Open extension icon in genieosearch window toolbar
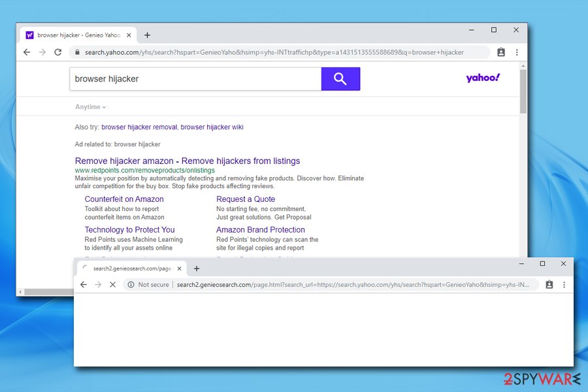This screenshot has height=392, width=588. click(549, 285)
